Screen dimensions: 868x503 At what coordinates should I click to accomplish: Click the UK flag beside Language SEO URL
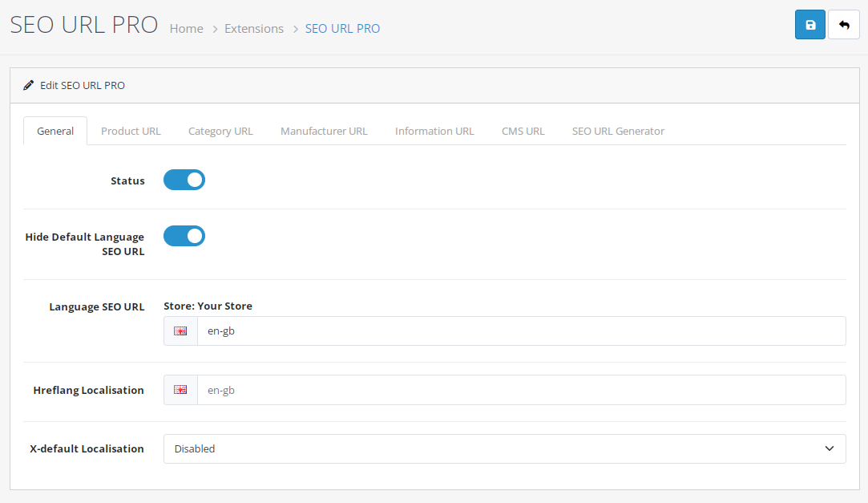pyautogui.click(x=180, y=331)
